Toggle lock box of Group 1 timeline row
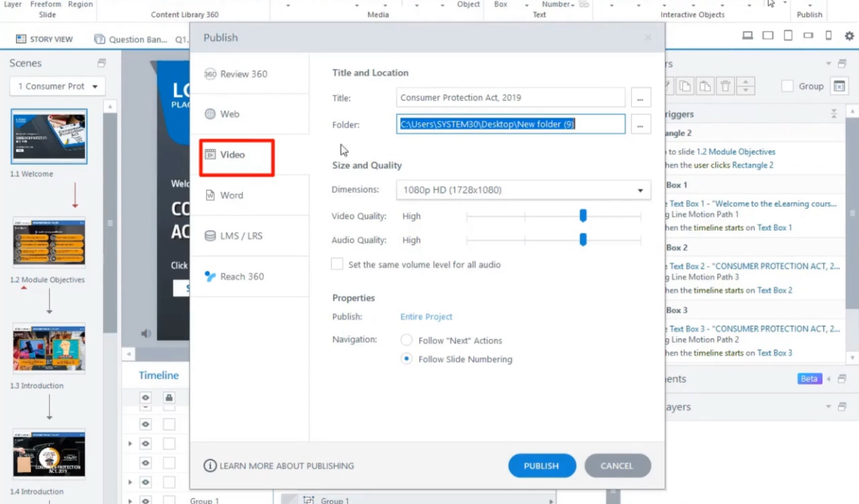Screen dimensions: 859x504 [169, 500]
